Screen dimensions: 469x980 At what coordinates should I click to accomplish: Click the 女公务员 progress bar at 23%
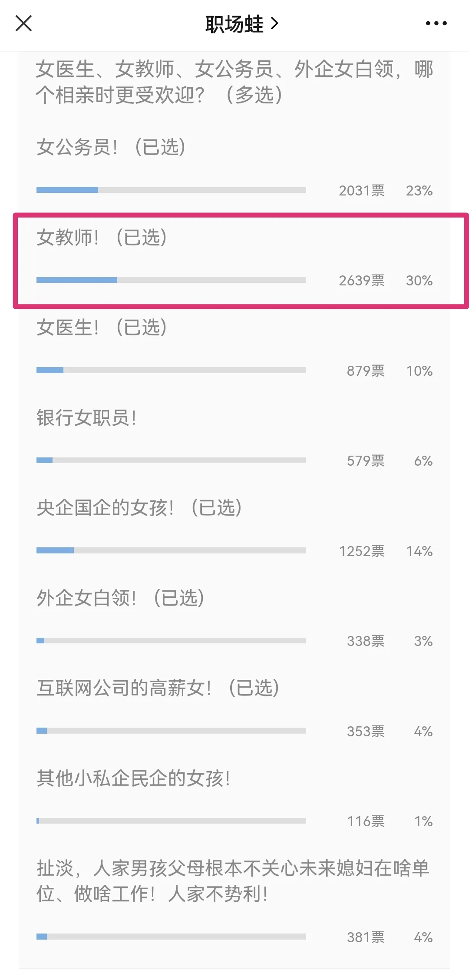171,190
